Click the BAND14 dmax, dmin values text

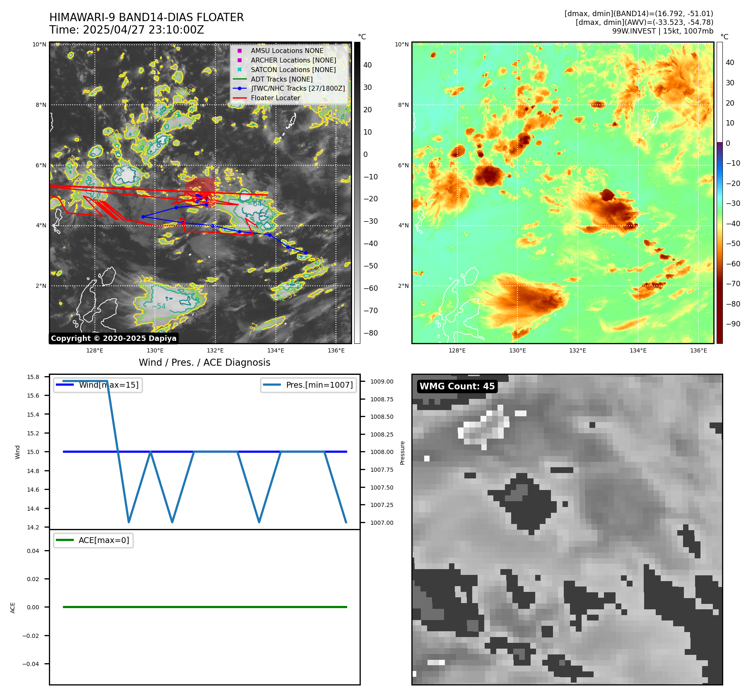pos(639,14)
